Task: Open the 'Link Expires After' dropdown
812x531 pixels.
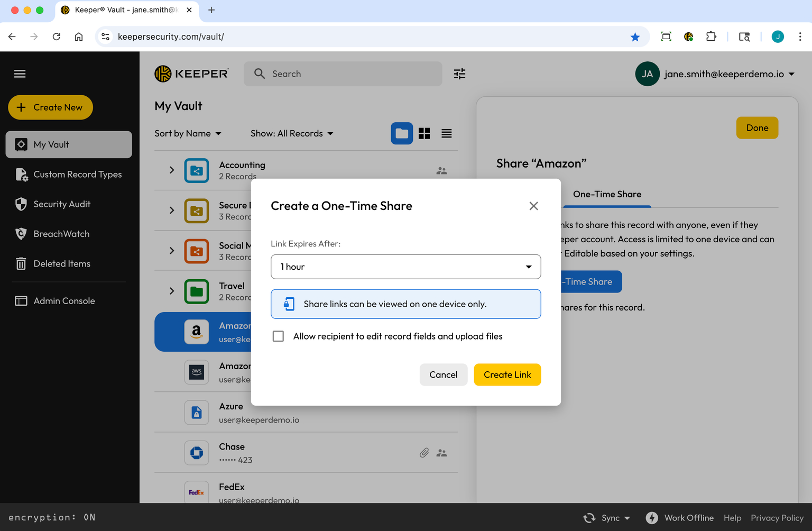Action: tap(405, 267)
